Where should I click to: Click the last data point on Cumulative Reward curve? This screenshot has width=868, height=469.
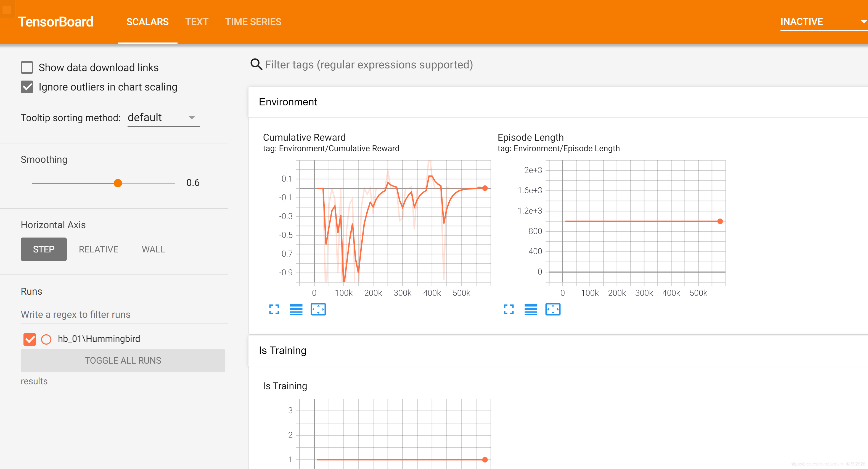pos(485,188)
